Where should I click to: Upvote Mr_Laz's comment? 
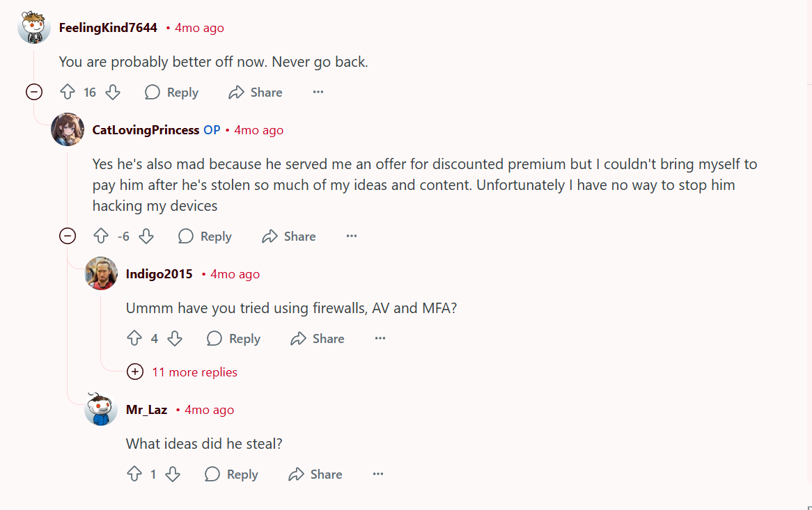click(134, 475)
